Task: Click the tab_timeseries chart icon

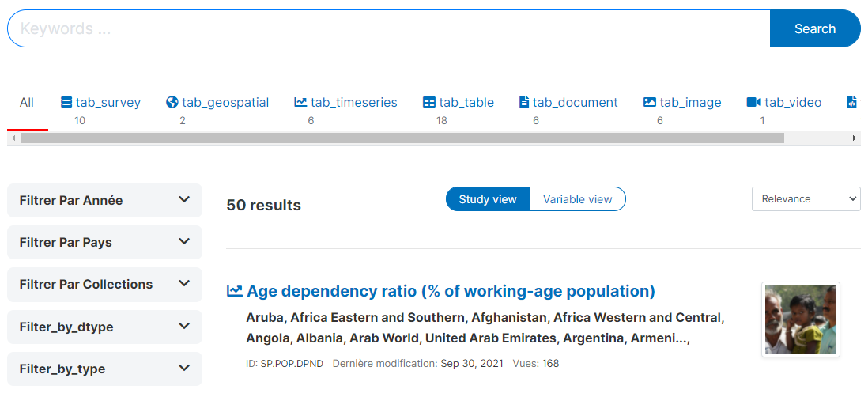Action: (x=300, y=103)
